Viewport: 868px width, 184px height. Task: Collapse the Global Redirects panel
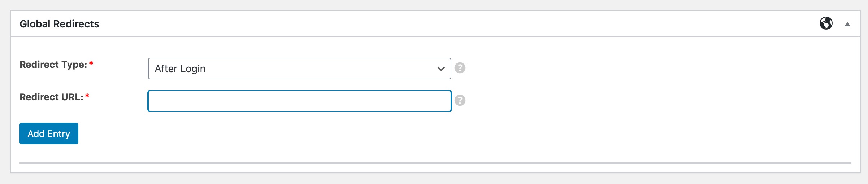847,25
